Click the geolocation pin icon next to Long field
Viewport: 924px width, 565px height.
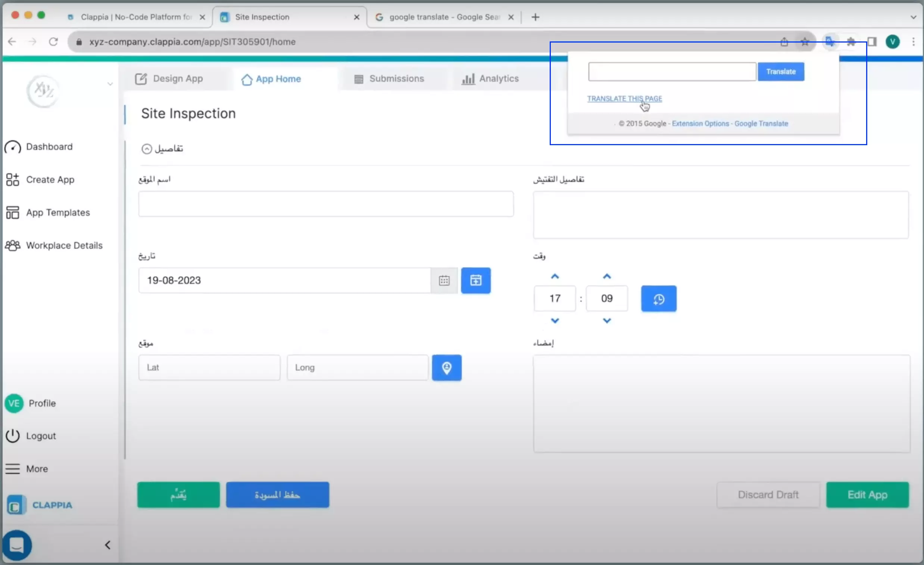446,368
